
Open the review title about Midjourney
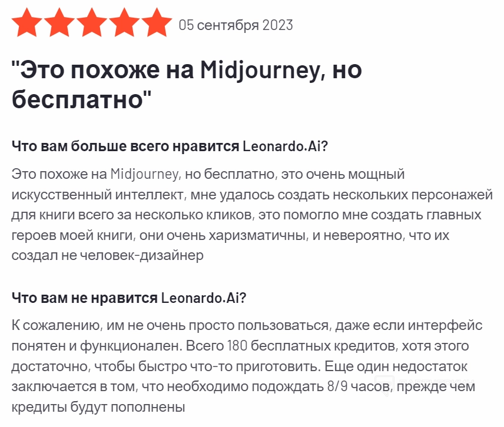pos(187,71)
